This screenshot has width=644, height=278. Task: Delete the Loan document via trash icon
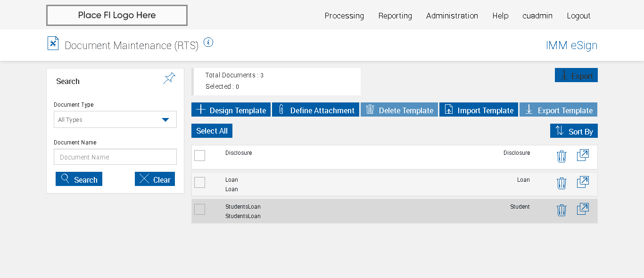(561, 183)
